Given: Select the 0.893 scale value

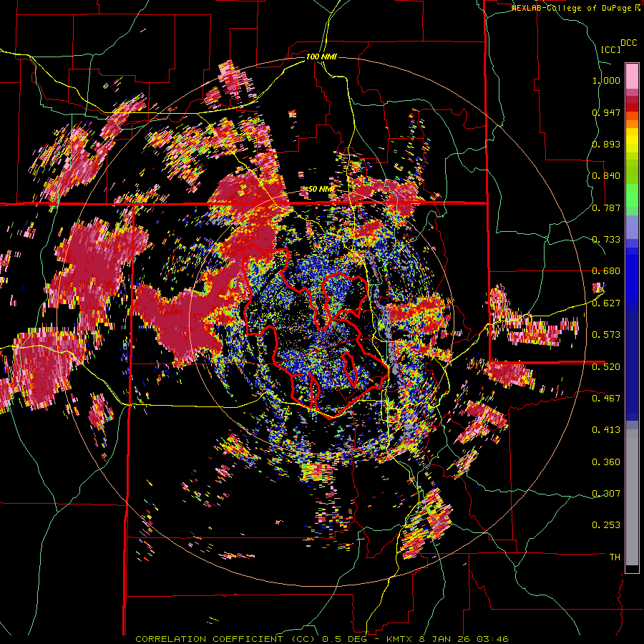Looking at the screenshot, I should (606, 144).
